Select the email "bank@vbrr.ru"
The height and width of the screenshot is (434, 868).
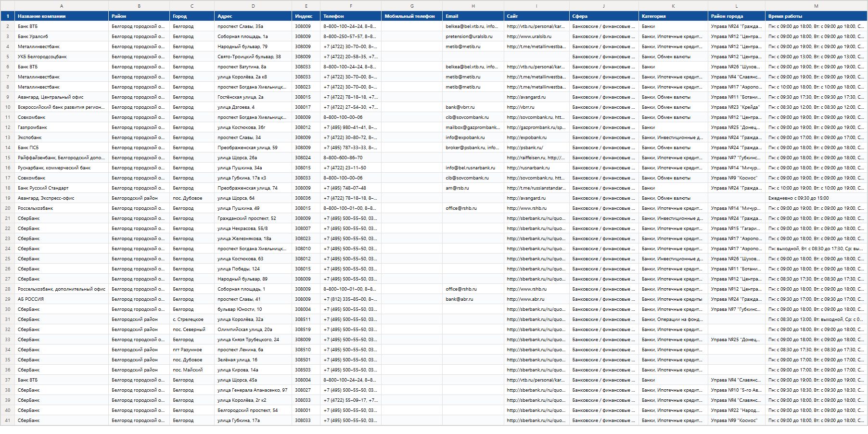coord(473,107)
